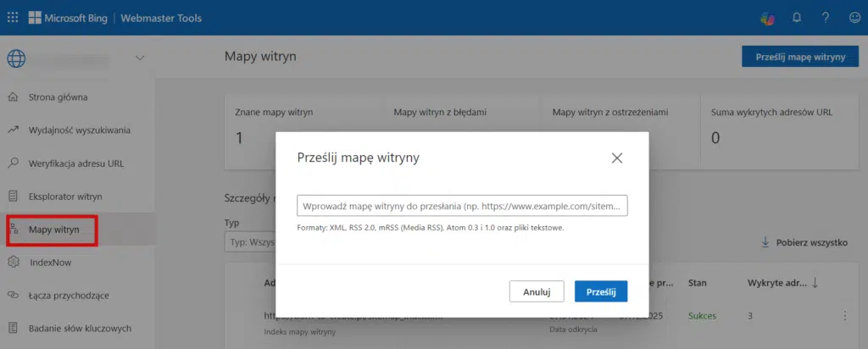Viewport: 868px width, 349px height.
Task: Click Anuluj in the dialog
Action: 537,291
